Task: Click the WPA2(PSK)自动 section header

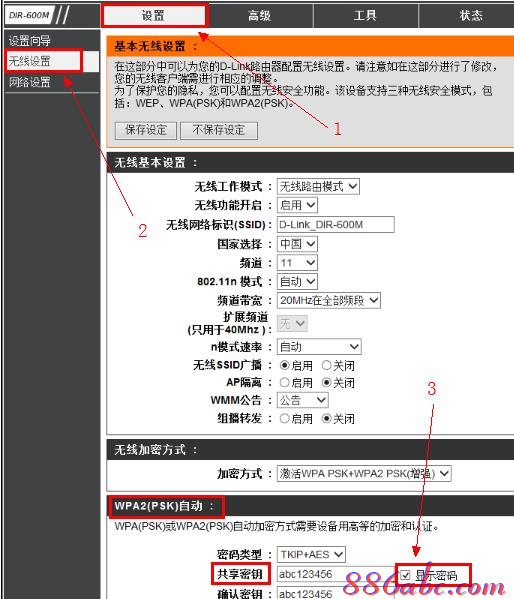Action: [x=310, y=506]
